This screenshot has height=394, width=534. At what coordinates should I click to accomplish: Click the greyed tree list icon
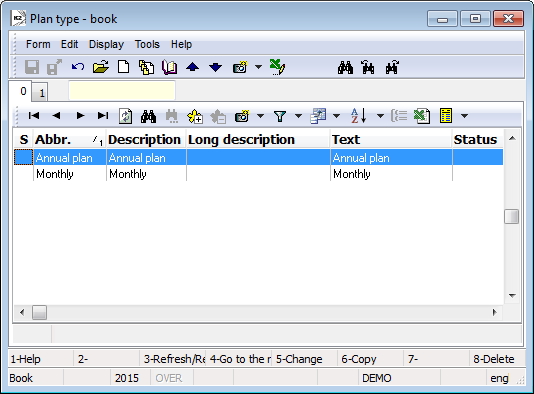[399, 116]
